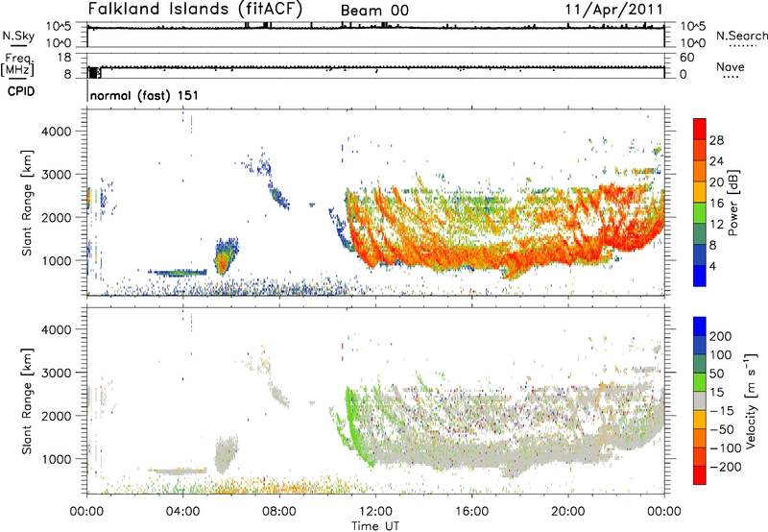The height and width of the screenshot is (532, 768).
Task: Click the "2000" tick on the velocity panel
Action: [x=56, y=416]
